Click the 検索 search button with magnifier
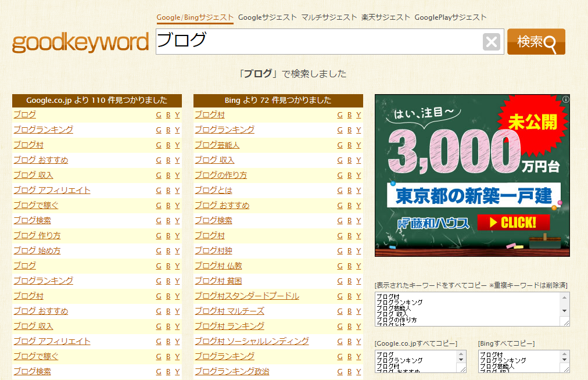Image resolution: width=588 pixels, height=380 pixels. (x=536, y=42)
